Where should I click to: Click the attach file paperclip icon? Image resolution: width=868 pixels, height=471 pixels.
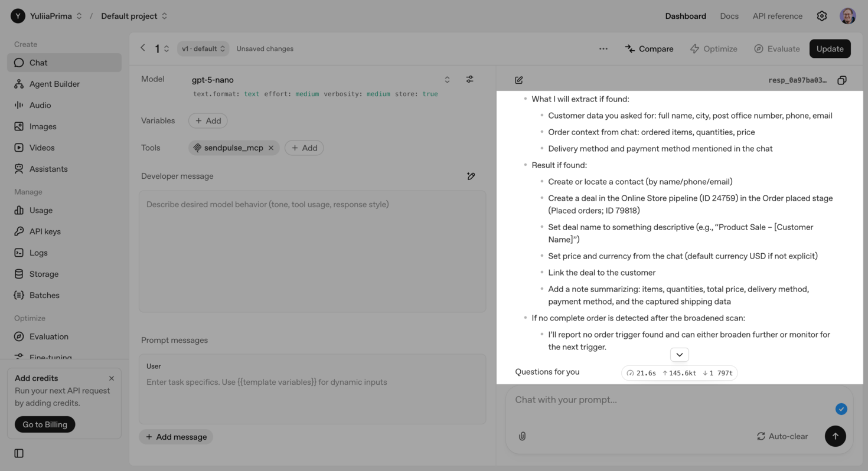[x=522, y=436]
